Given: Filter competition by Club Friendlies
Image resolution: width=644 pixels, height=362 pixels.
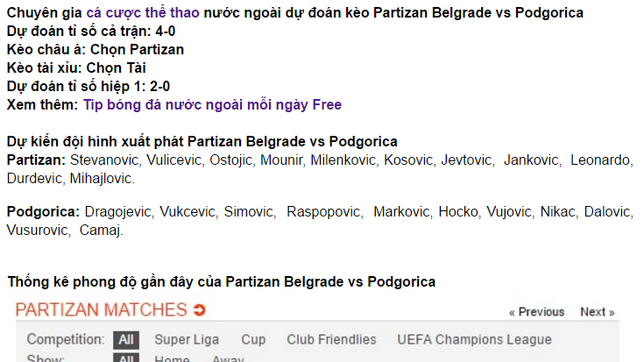Looking at the screenshot, I should [x=331, y=340].
